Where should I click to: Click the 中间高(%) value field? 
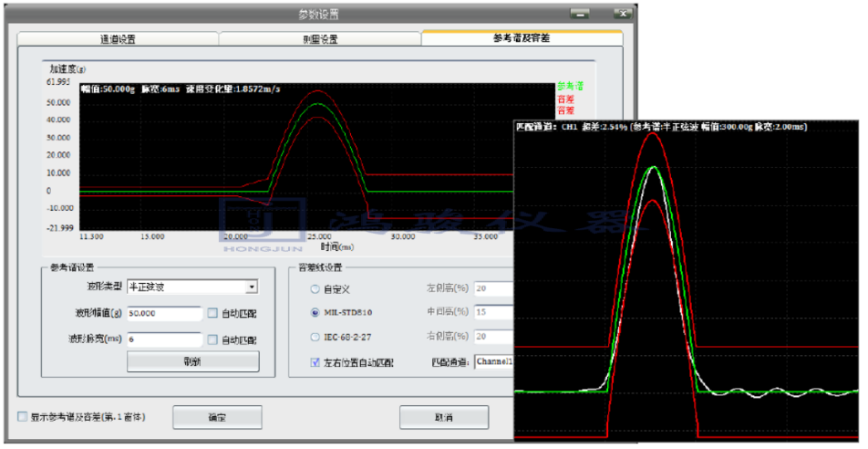(x=492, y=314)
